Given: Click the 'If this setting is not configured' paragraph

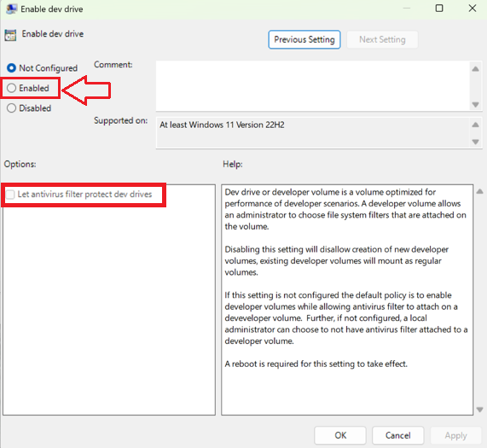Looking at the screenshot, I should tap(346, 317).
